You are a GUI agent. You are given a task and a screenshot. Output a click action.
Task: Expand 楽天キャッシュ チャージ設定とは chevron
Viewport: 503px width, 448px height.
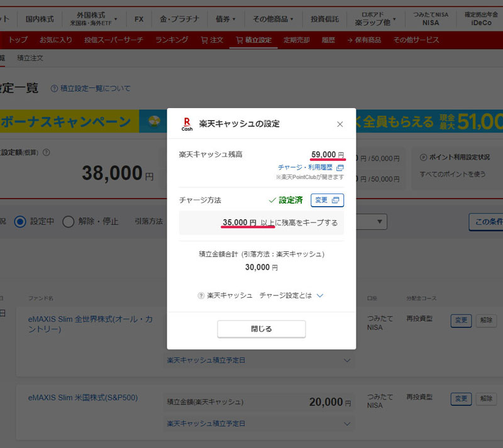click(320, 295)
